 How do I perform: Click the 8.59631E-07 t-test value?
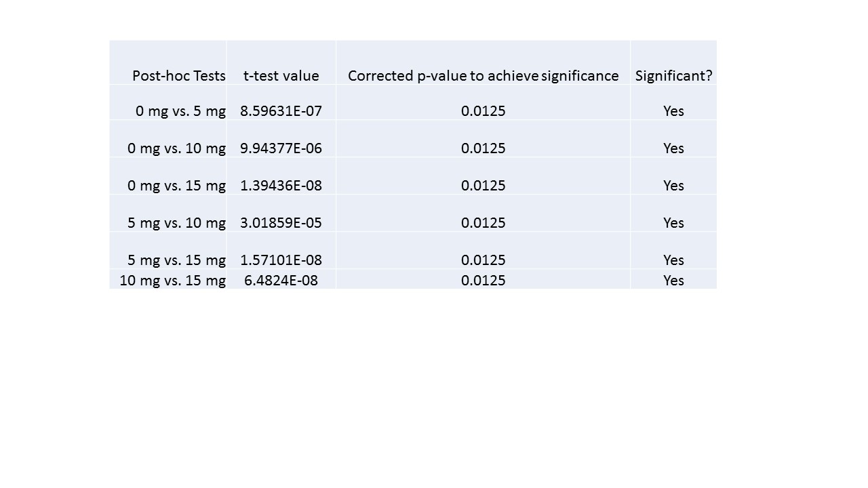pyautogui.click(x=281, y=111)
